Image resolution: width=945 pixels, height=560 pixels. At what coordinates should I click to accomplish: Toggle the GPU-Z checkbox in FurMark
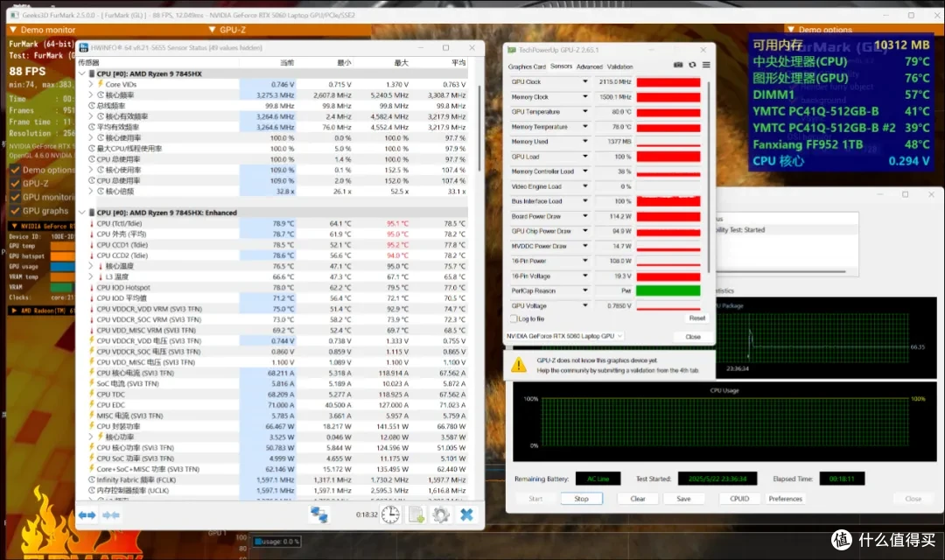pyautogui.click(x=15, y=183)
